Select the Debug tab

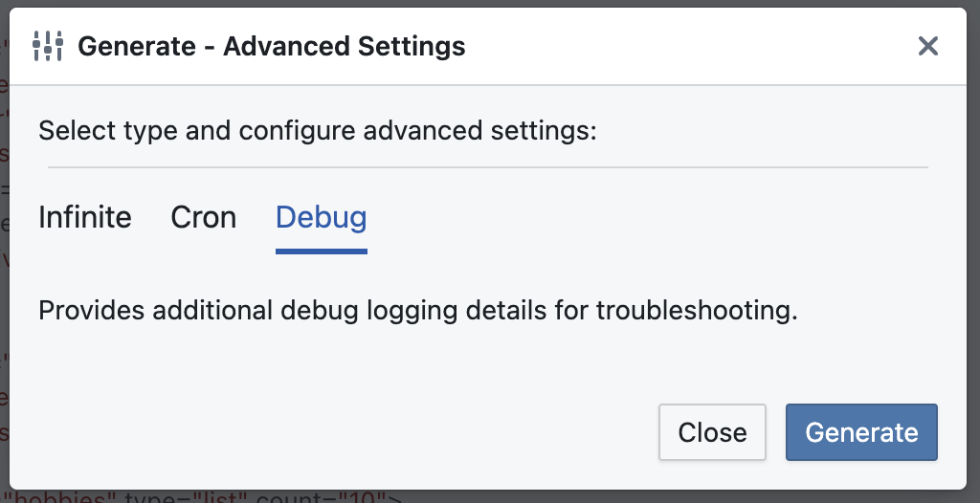(x=322, y=217)
